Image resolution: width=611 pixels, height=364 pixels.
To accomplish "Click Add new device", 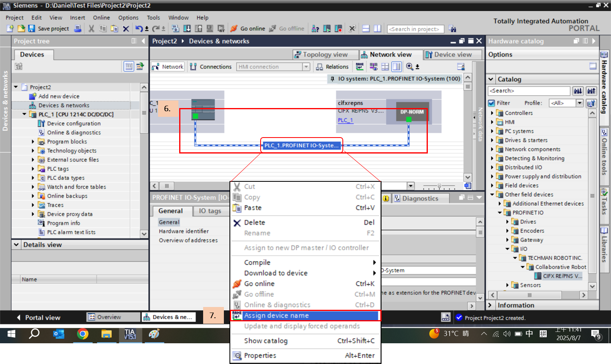I will tap(59, 96).
